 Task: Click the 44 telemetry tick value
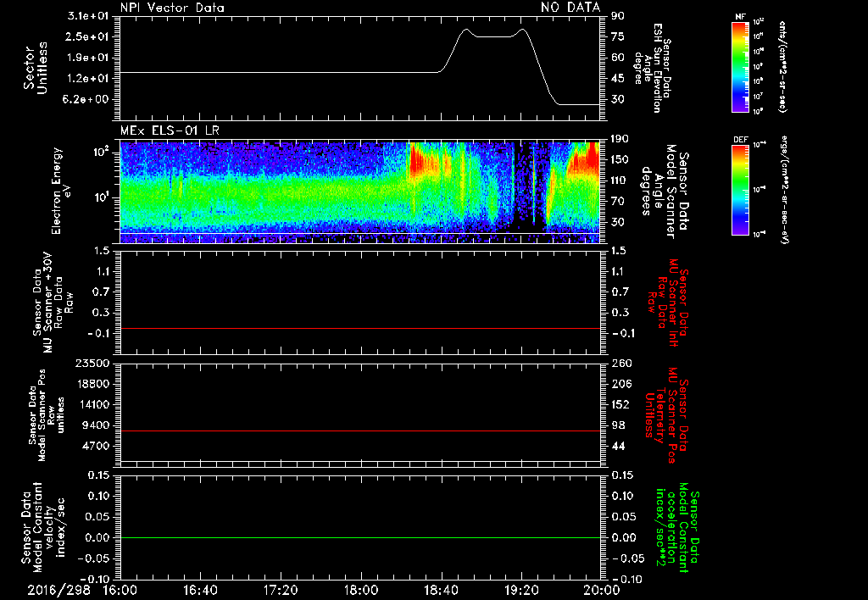618,446
